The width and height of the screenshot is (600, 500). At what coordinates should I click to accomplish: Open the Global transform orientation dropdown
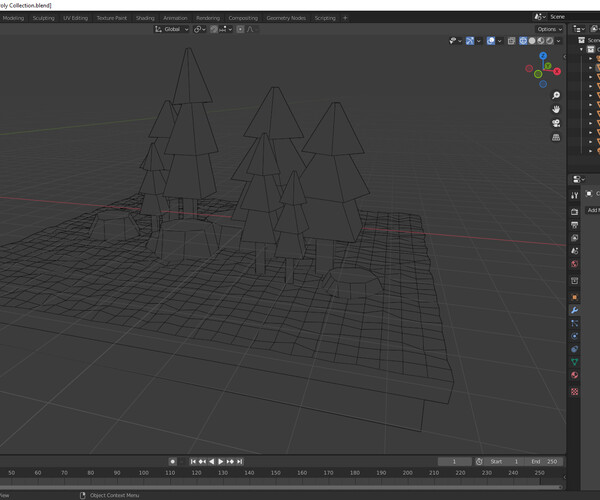coord(172,29)
